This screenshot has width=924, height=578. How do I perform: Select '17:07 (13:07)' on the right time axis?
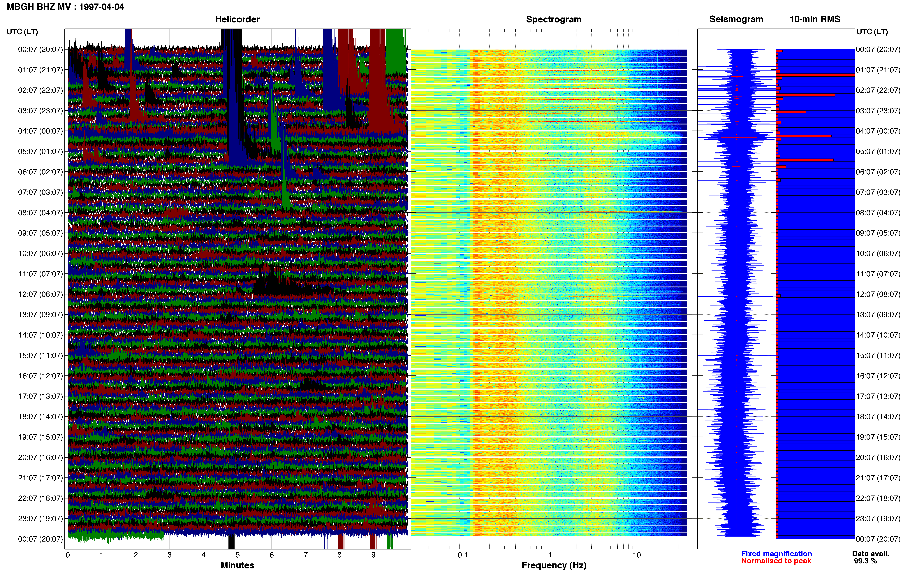click(x=878, y=396)
